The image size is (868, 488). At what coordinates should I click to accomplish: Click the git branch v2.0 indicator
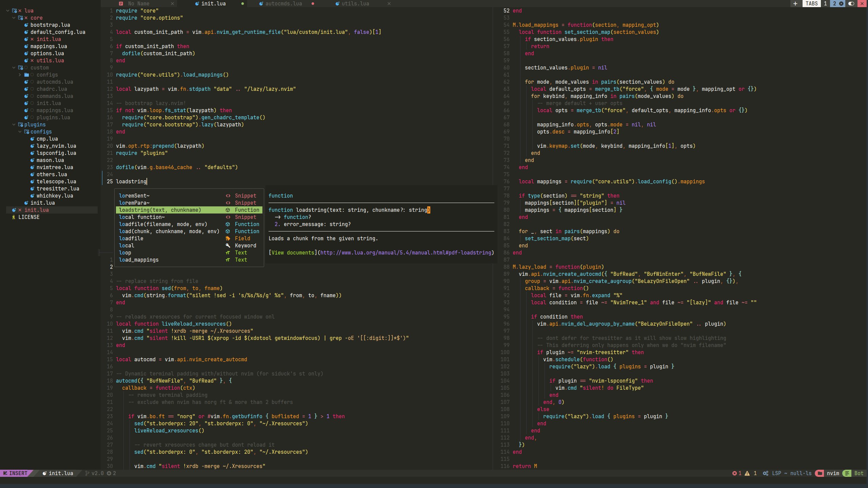tap(94, 473)
